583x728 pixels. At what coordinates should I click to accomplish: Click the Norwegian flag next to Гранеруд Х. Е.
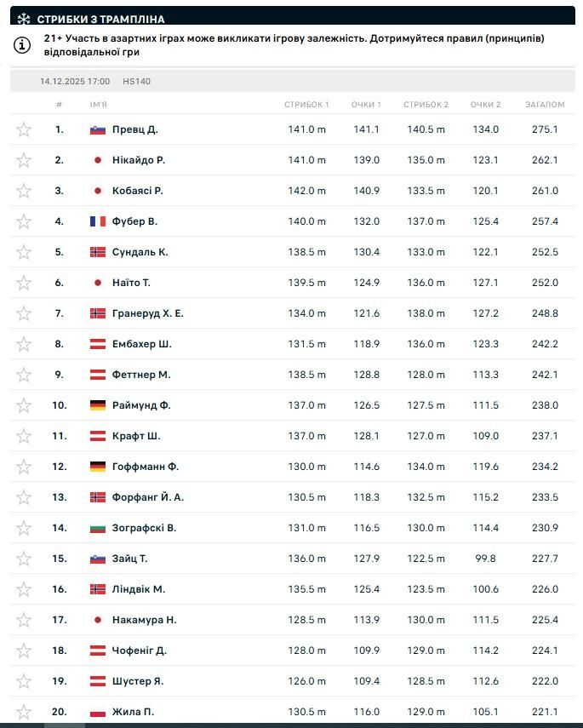(98, 313)
